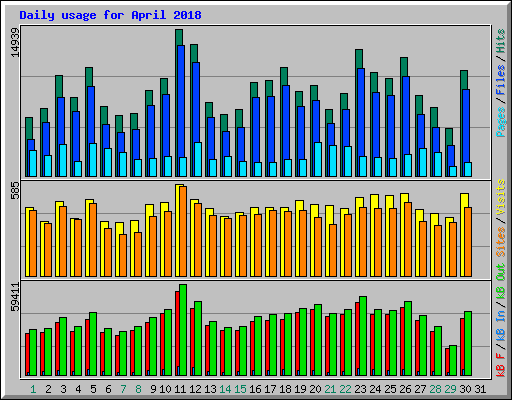The image size is (512, 400).
Task: Click day label 2 on x-axis
Action: point(48,389)
